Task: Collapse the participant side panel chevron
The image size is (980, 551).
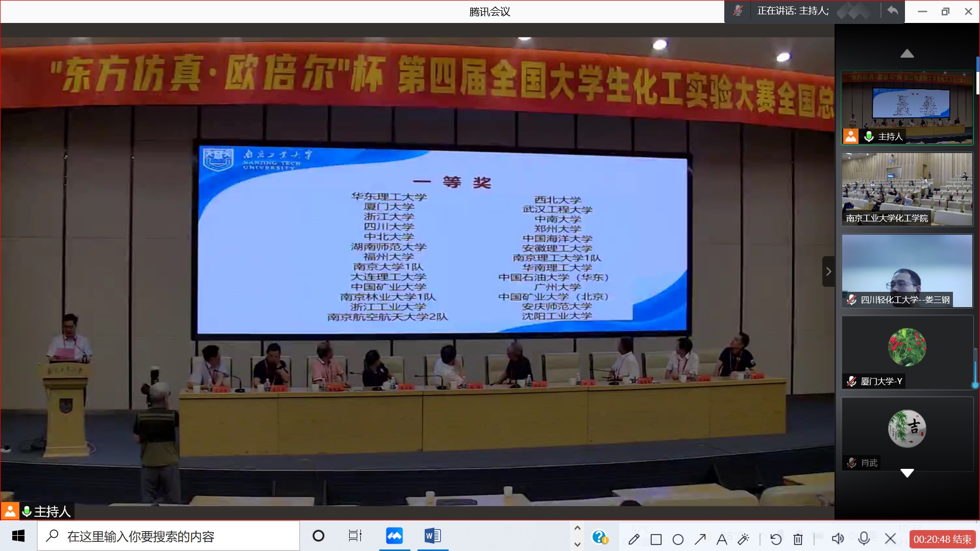Action: click(828, 271)
